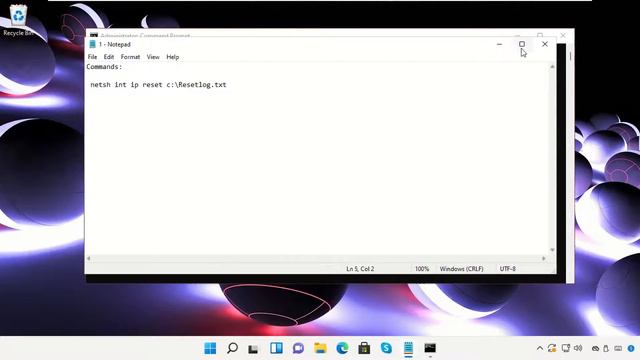Image resolution: width=640 pixels, height=360 pixels.
Task: Click horizontal scrollbar left arrow
Action: (89, 258)
